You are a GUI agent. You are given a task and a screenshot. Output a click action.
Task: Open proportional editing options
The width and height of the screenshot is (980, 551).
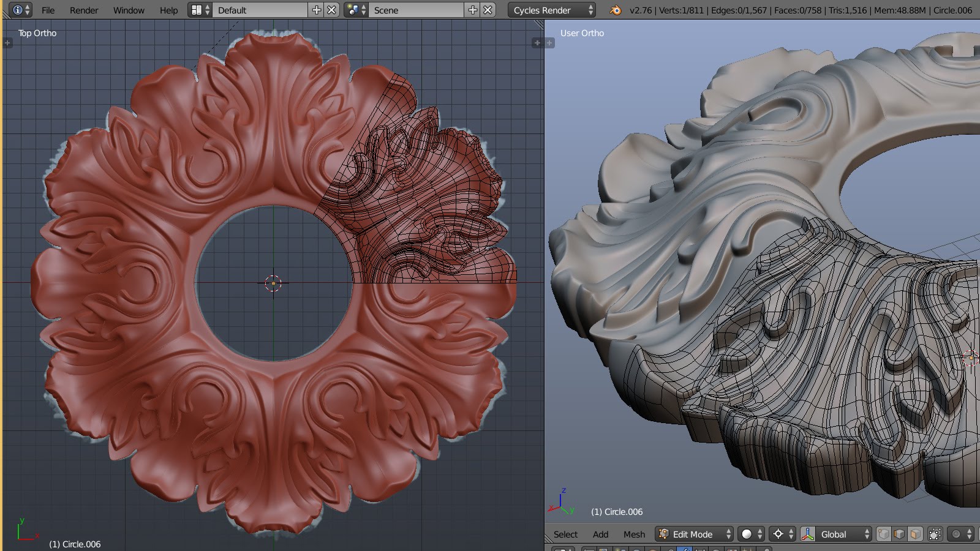point(960,534)
